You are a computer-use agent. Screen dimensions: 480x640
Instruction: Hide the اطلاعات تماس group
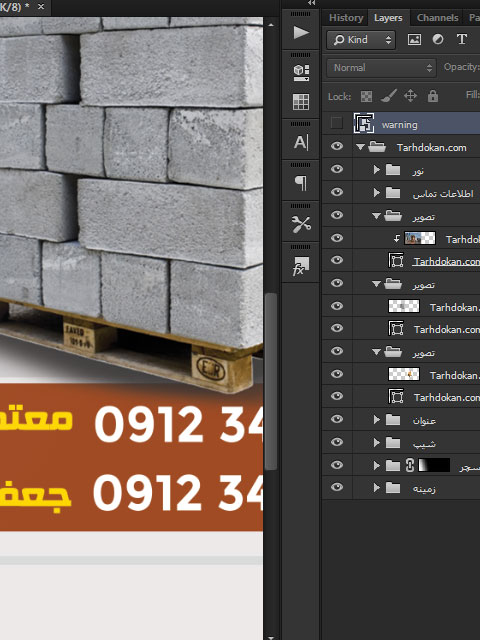(x=337, y=192)
